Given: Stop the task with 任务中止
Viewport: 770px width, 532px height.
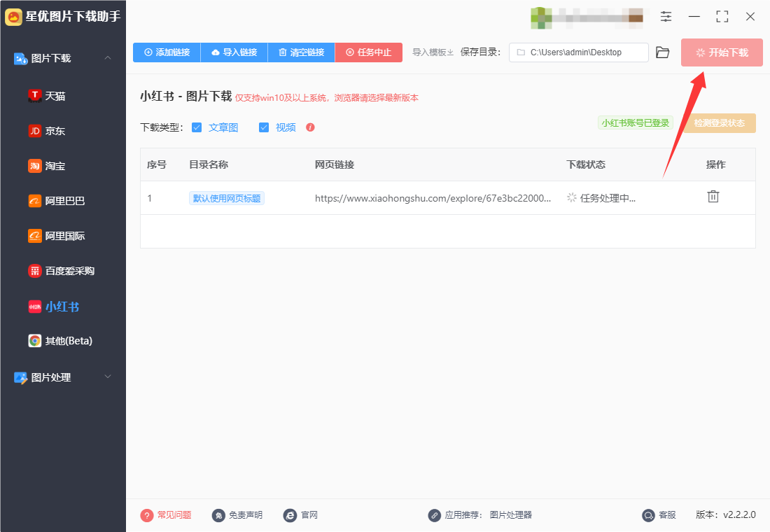Looking at the screenshot, I should pyautogui.click(x=369, y=52).
